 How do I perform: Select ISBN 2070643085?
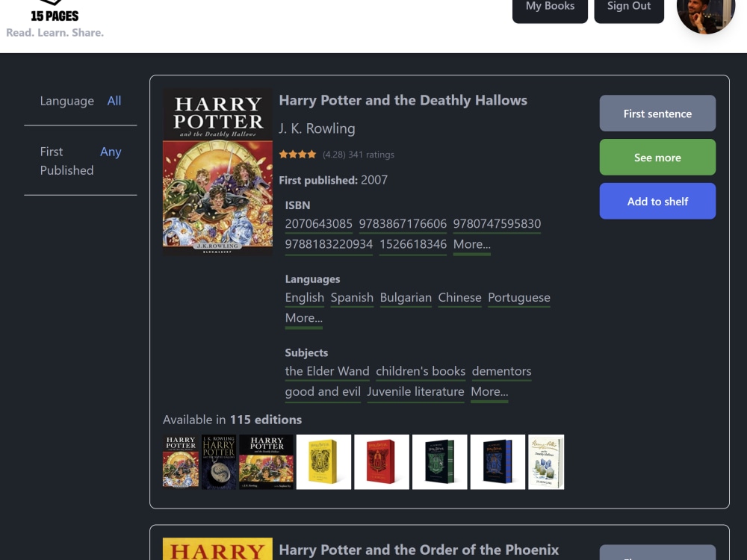(x=319, y=224)
